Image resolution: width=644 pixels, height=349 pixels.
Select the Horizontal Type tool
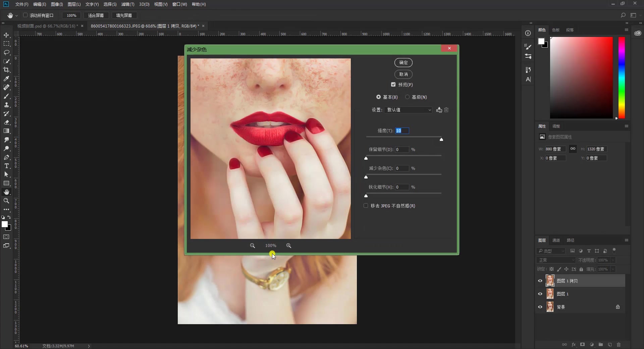(6, 166)
